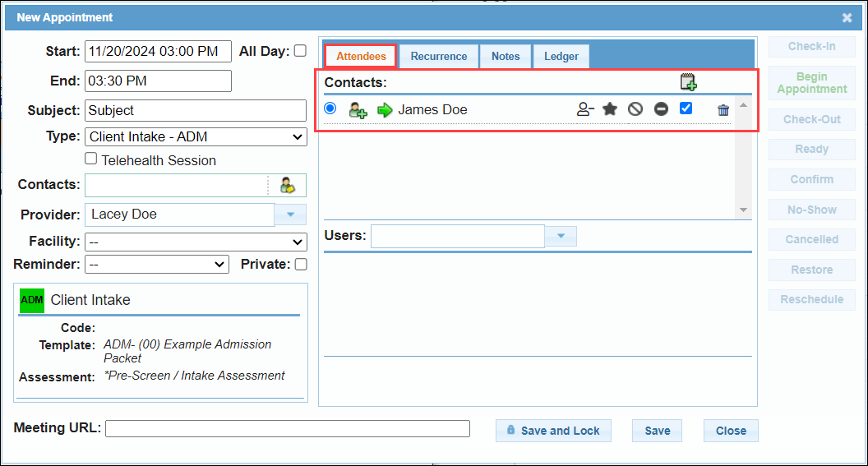Image resolution: width=868 pixels, height=466 pixels.
Task: Click the Client Intake heading text
Action: coord(90,300)
